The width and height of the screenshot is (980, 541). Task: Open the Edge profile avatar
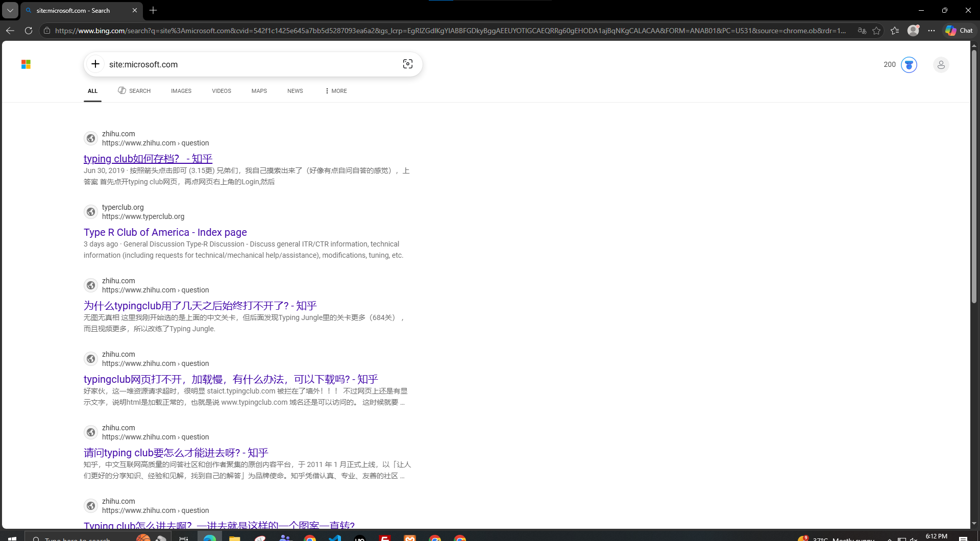pyautogui.click(x=913, y=31)
